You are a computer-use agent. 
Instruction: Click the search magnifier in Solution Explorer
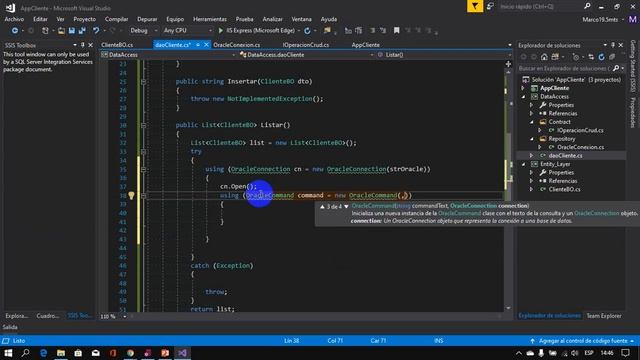(x=616, y=68)
